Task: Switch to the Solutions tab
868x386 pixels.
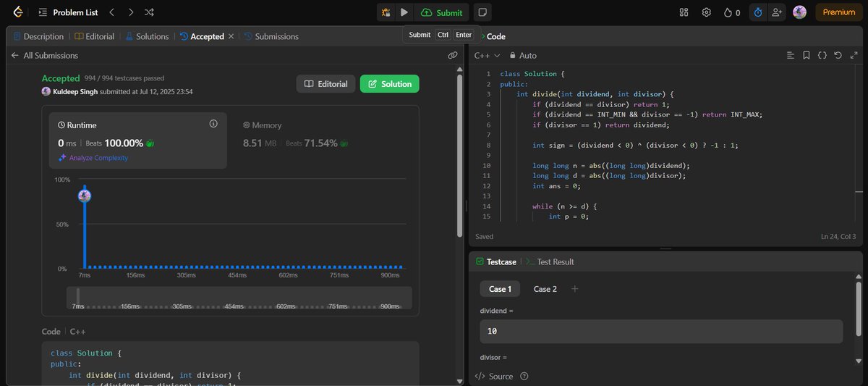Action: point(147,36)
